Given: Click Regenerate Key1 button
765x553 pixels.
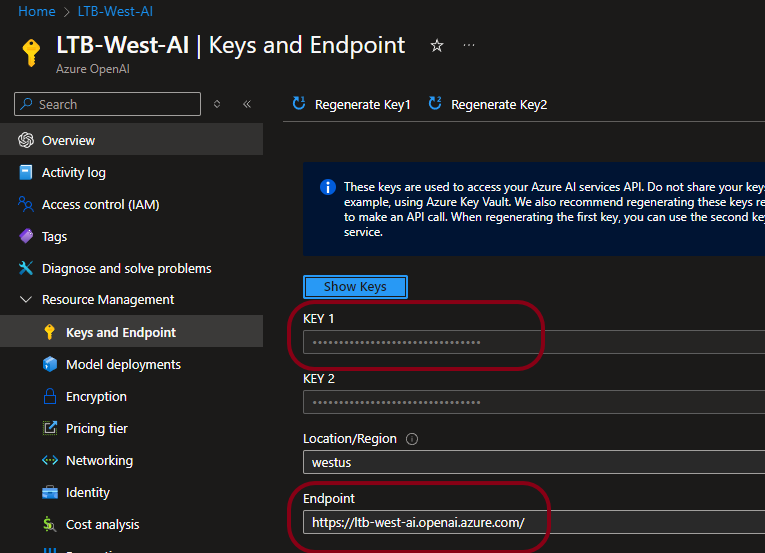Looking at the screenshot, I should (351, 104).
